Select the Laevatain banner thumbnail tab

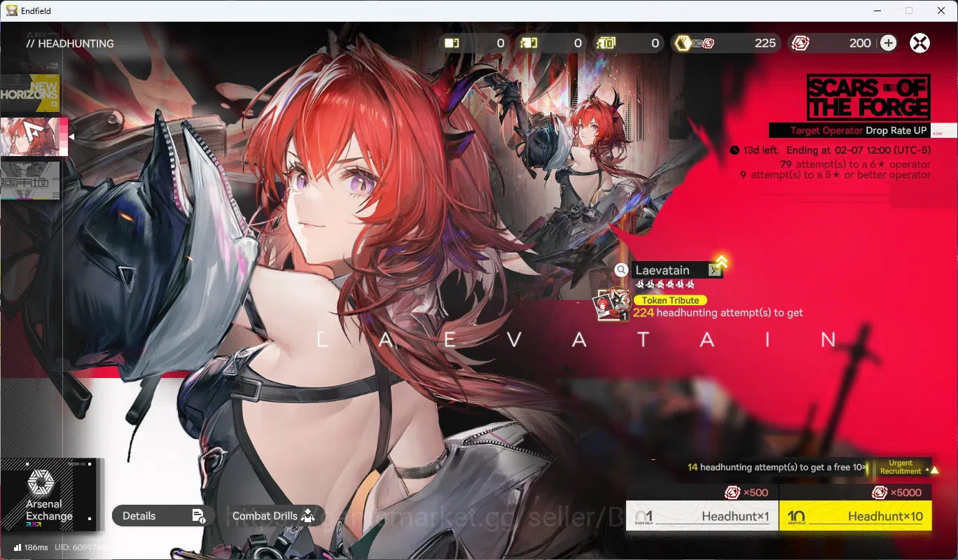pyautogui.click(x=34, y=136)
